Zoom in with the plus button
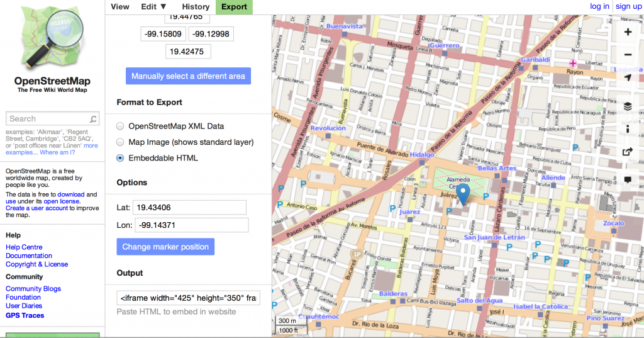 click(628, 32)
